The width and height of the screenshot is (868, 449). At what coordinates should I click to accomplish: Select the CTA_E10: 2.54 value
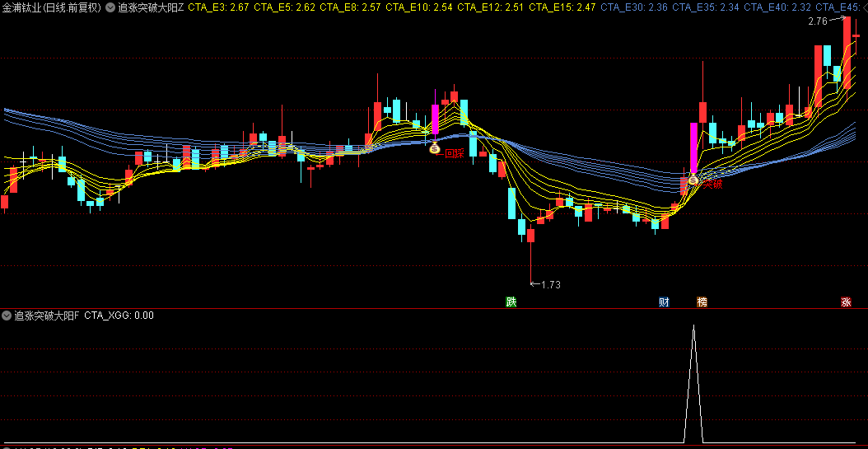click(x=419, y=7)
